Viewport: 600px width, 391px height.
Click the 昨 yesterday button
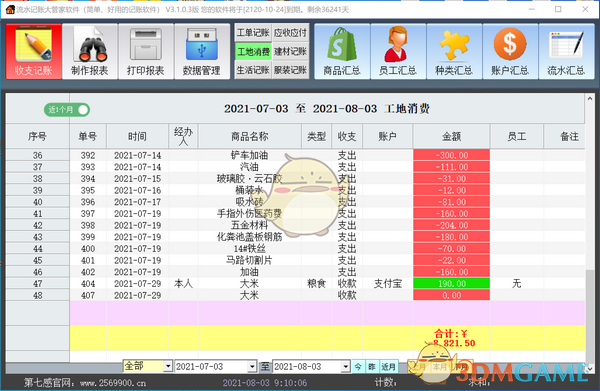click(x=372, y=367)
